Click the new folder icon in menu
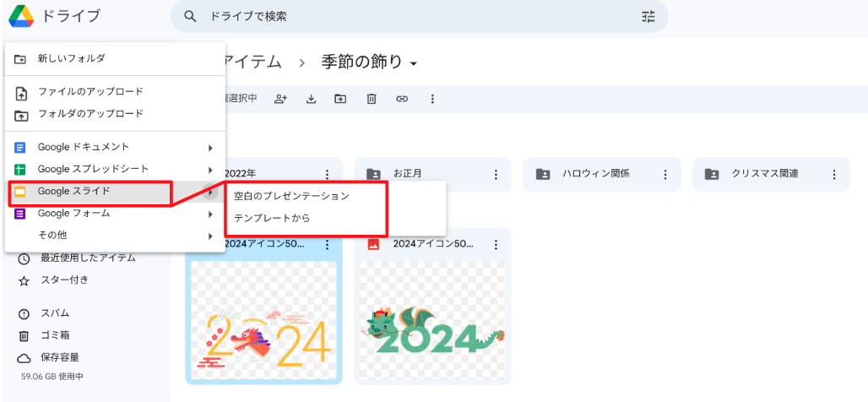The width and height of the screenshot is (868, 402). tap(20, 58)
